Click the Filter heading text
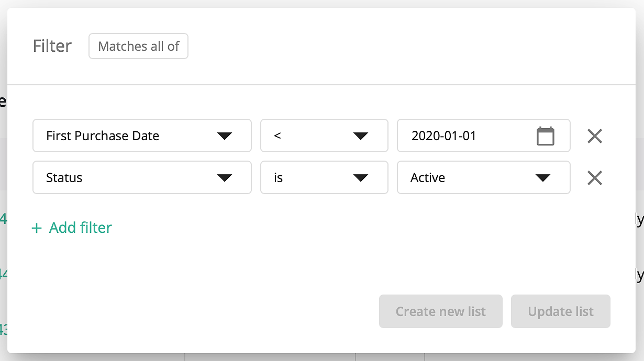The width and height of the screenshot is (644, 361). pyautogui.click(x=52, y=46)
